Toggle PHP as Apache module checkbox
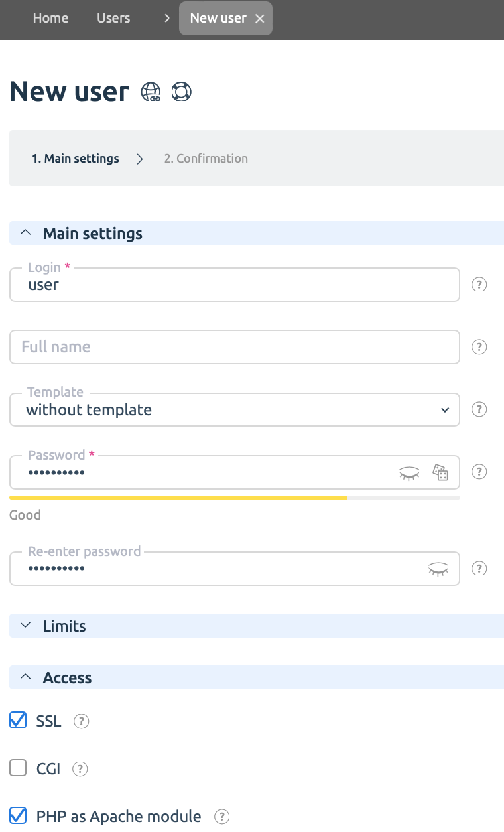This screenshot has height=832, width=504. 18,815
